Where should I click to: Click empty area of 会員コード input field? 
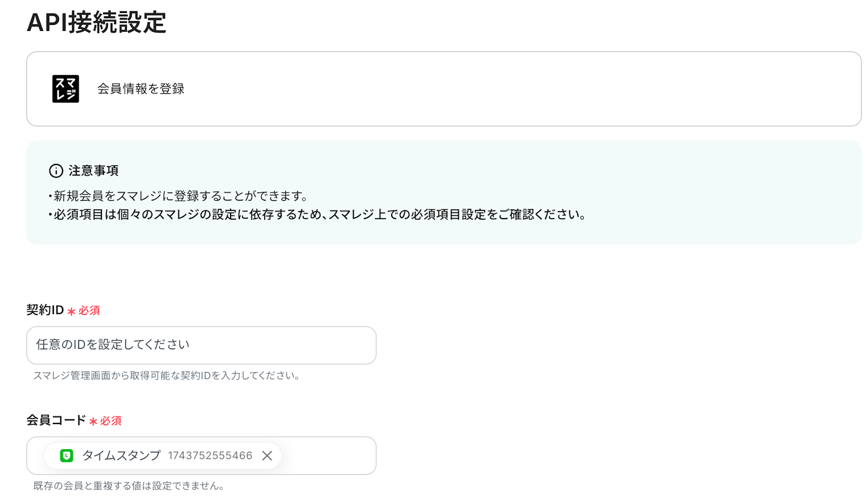click(x=328, y=456)
